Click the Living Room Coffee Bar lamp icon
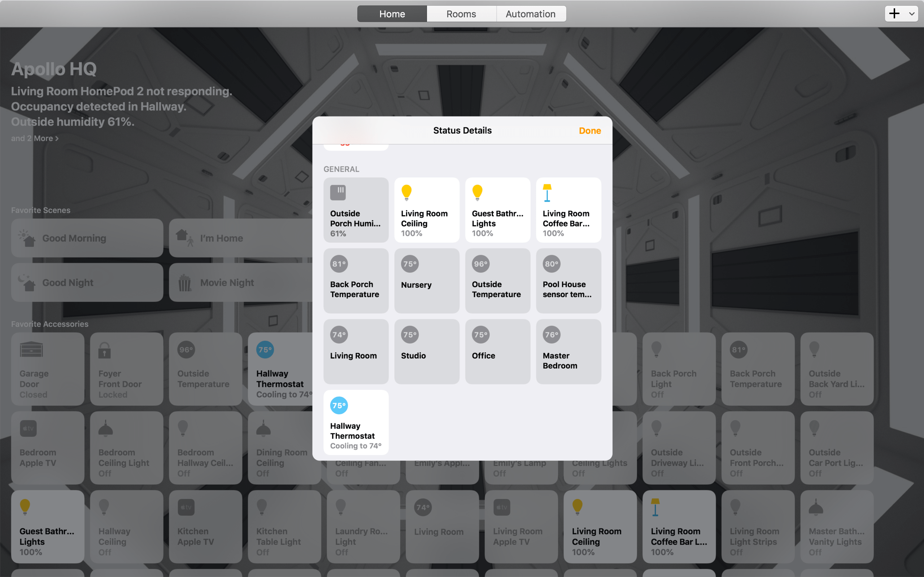The image size is (924, 577). (x=548, y=193)
